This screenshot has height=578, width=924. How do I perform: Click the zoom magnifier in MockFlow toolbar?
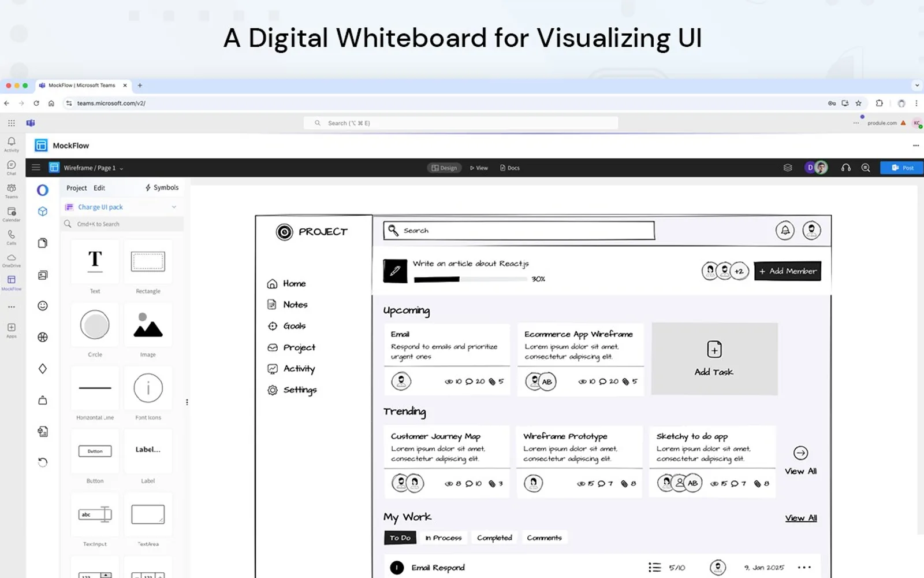tap(866, 168)
